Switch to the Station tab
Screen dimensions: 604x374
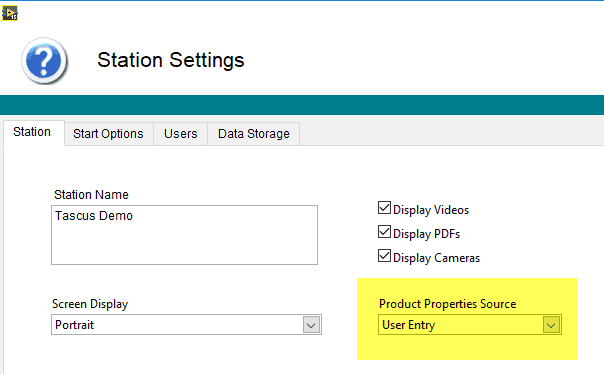[x=32, y=132]
